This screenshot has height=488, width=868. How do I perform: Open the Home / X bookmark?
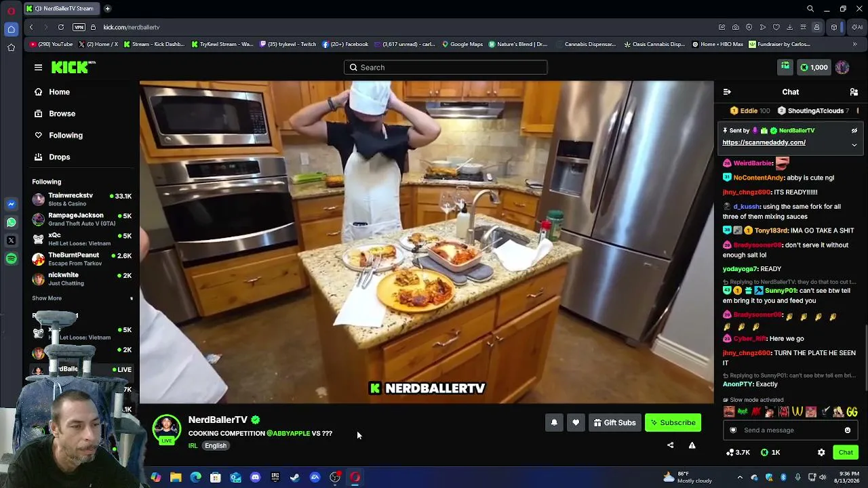click(x=98, y=44)
